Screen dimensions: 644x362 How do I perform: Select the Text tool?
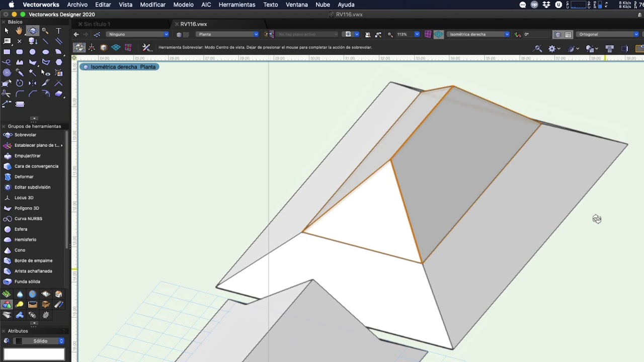pos(59,31)
